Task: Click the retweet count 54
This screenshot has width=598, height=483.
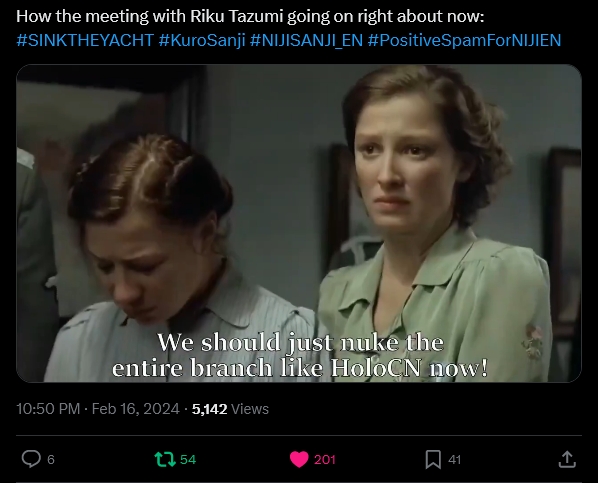Action: pyautogui.click(x=188, y=459)
